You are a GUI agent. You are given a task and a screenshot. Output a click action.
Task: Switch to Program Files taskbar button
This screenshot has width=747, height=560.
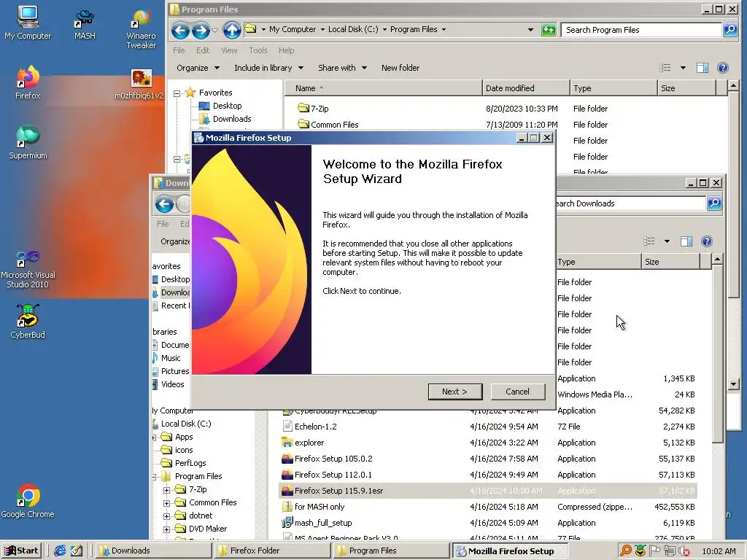coord(391,551)
